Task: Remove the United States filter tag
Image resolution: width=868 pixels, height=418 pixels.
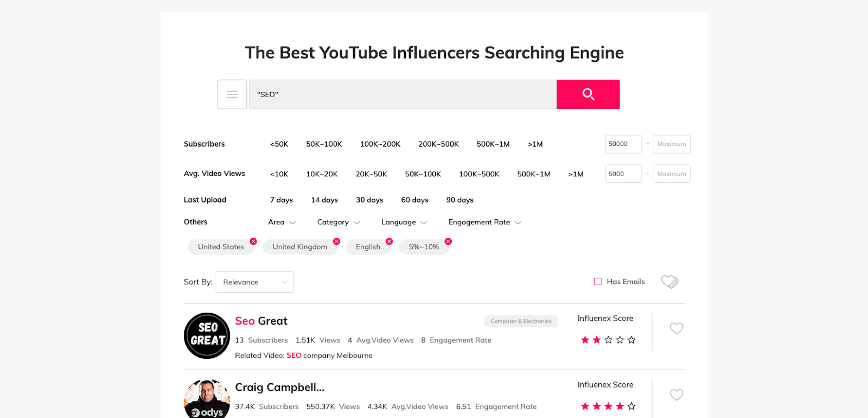Action: [x=253, y=241]
